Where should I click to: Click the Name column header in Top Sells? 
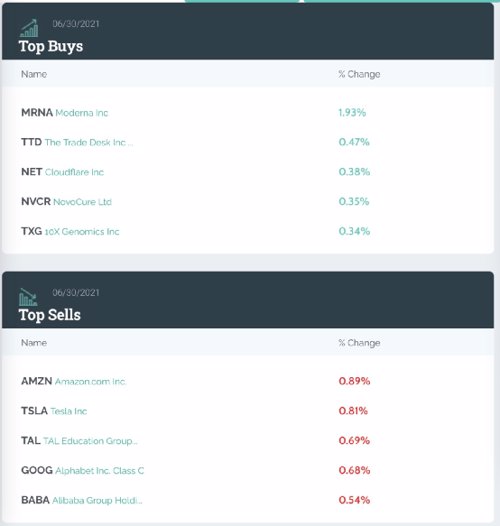tap(34, 343)
